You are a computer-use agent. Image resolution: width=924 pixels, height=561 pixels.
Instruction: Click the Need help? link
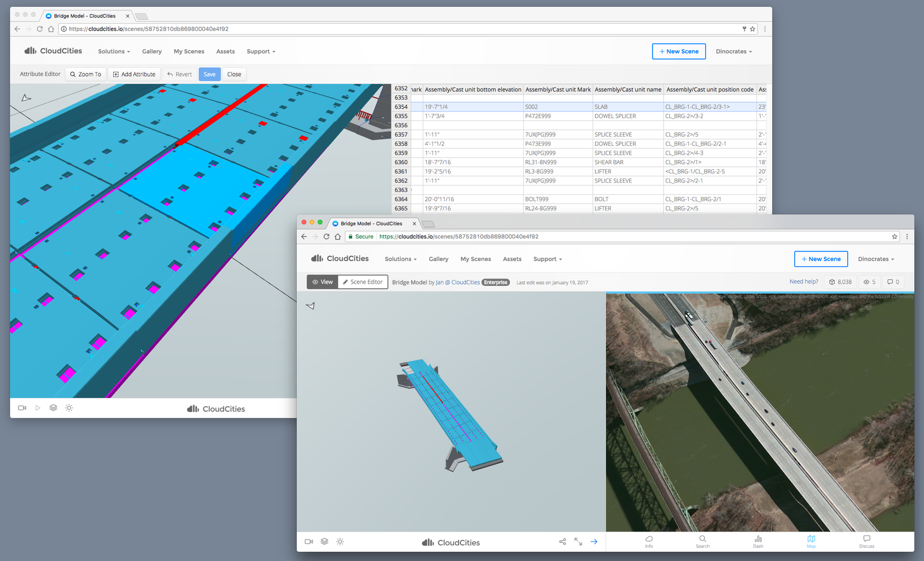point(803,282)
